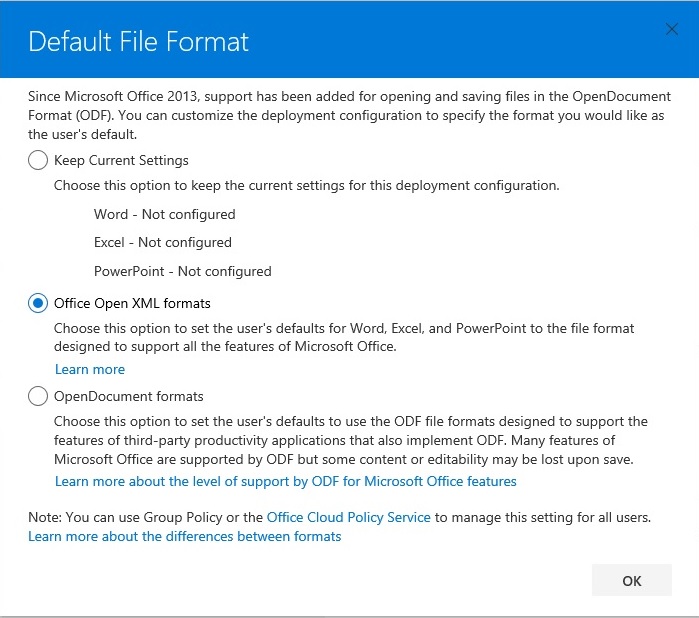This screenshot has width=699, height=618.
Task: Follow the Office Cloud Policy Service link
Action: 349,517
